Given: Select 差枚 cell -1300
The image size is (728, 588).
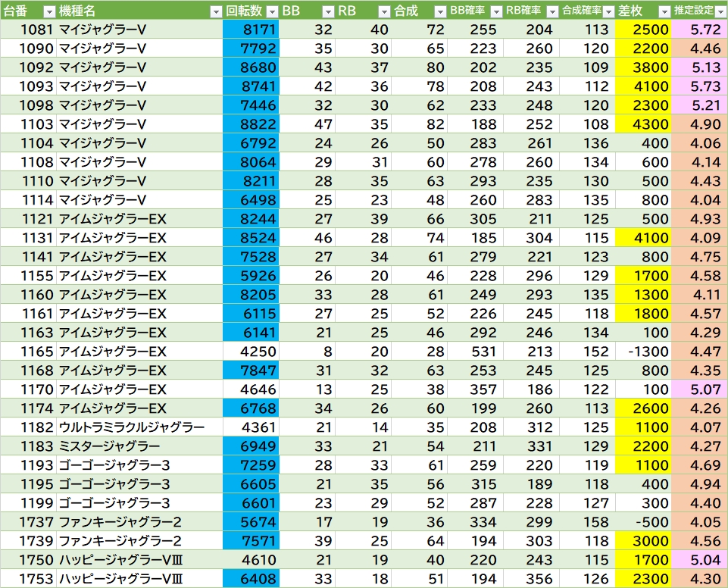Looking at the screenshot, I should coord(643,352).
